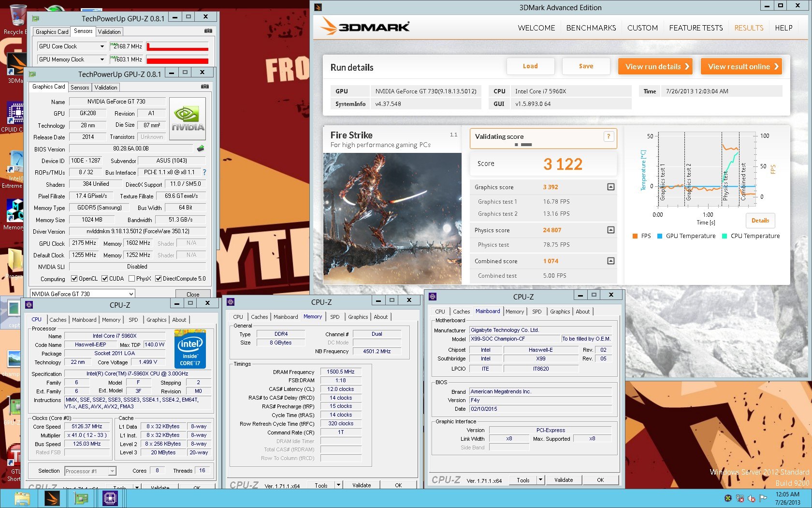This screenshot has width=812, height=508.
Task: Collapse the Graphics score section
Action: coord(611,187)
